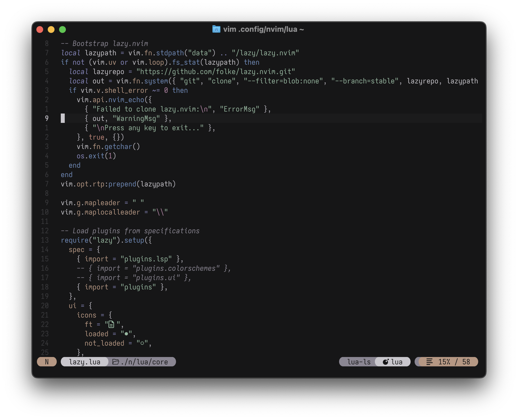Click the Bootstrap lazy.nvim comment
The image size is (518, 420).
tap(104, 43)
